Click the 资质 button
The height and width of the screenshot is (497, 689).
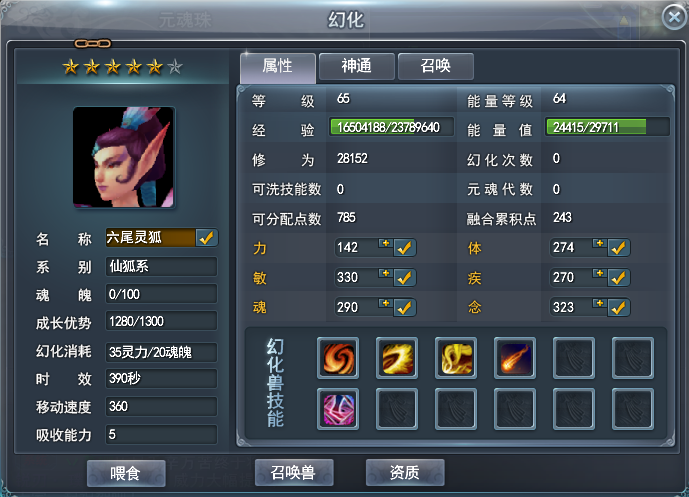click(405, 472)
